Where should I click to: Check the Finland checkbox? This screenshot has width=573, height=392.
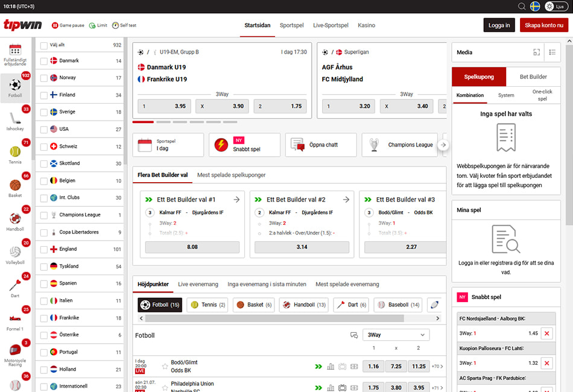(44, 95)
